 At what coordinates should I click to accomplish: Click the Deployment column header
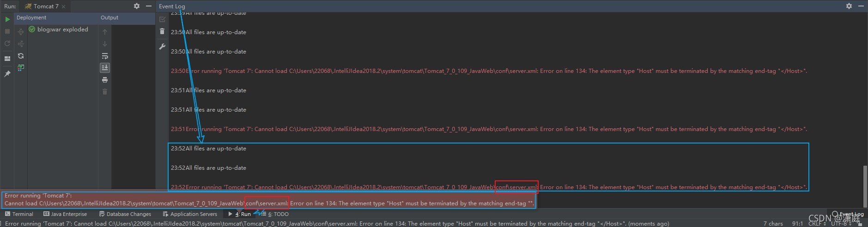(x=31, y=18)
